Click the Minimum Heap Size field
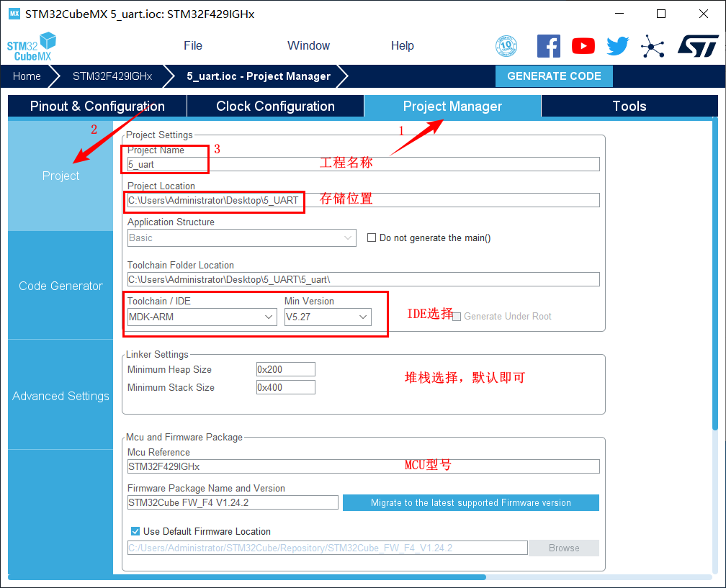Image resolution: width=726 pixels, height=588 pixels. tap(285, 369)
